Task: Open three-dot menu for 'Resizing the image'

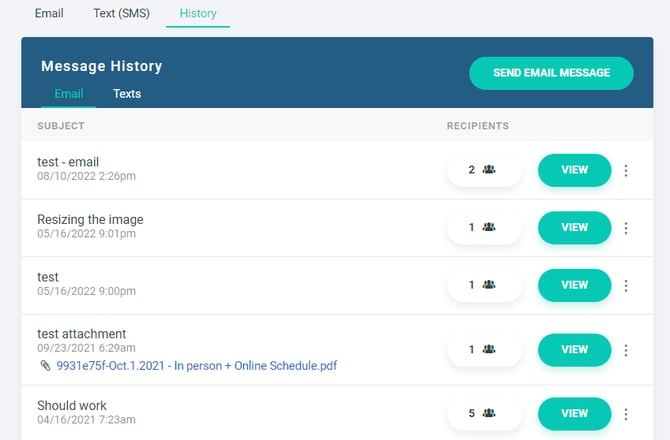Action: pyautogui.click(x=626, y=228)
